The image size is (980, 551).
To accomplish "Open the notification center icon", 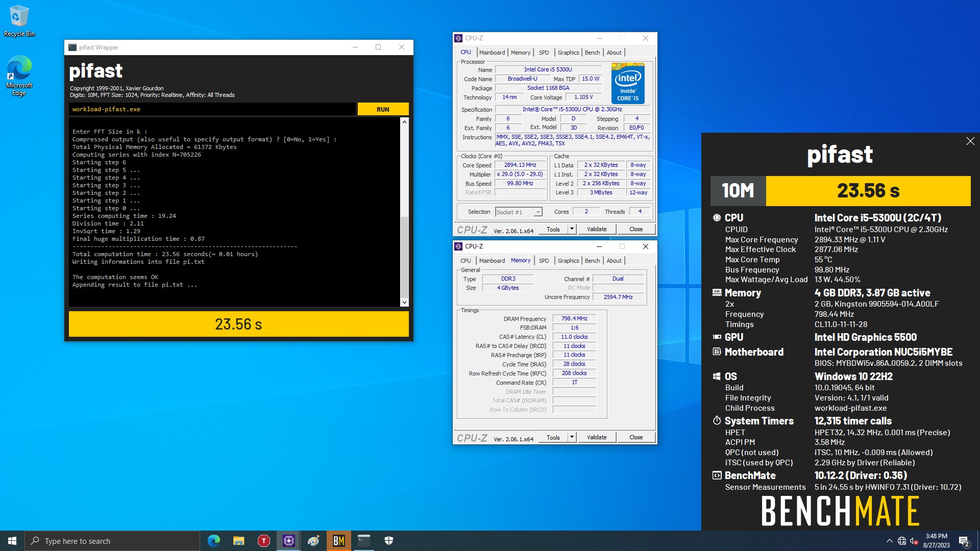I will pyautogui.click(x=964, y=541).
